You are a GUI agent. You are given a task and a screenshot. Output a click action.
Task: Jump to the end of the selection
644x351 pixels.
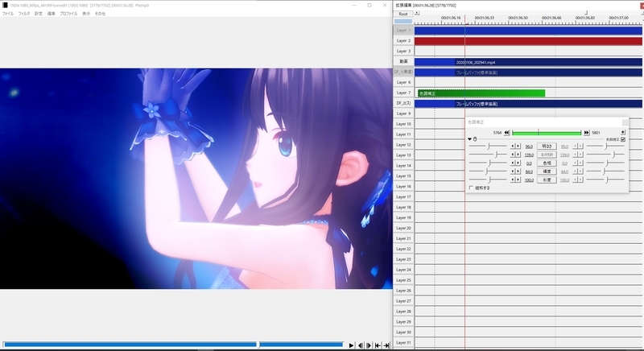point(386,345)
